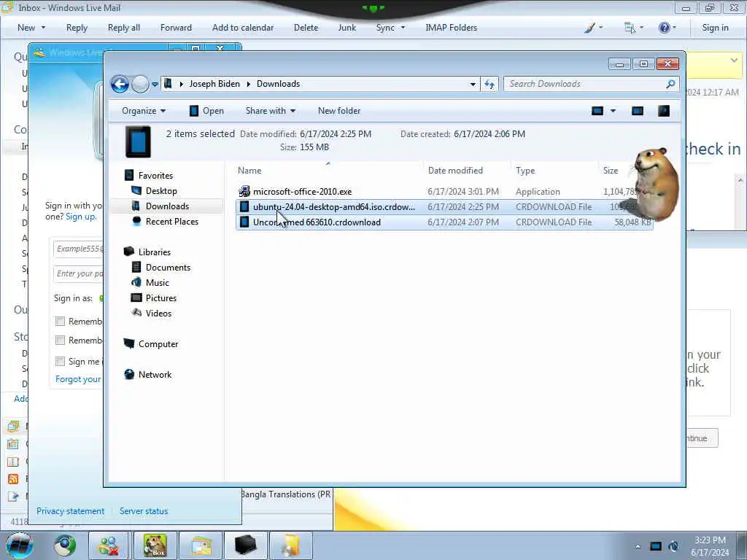Click New folder in Explorer toolbar

(x=339, y=111)
